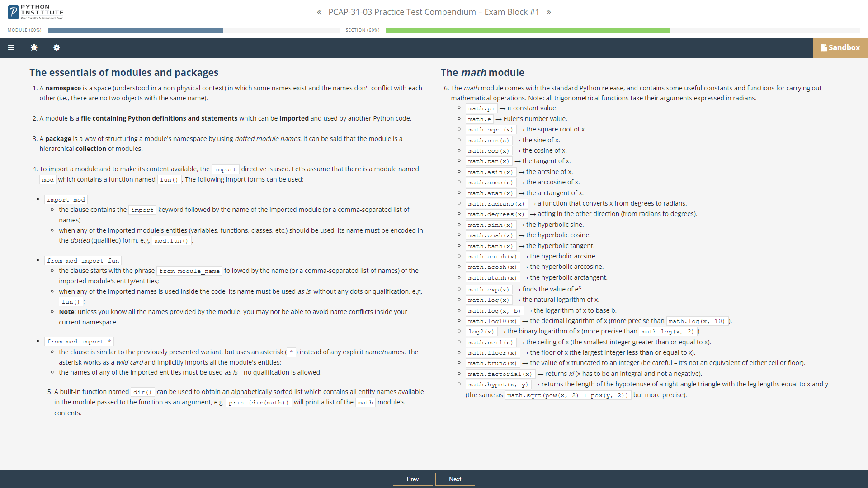The width and height of the screenshot is (868, 488).
Task: Go to previous block using left double-chevron
Action: 319,12
